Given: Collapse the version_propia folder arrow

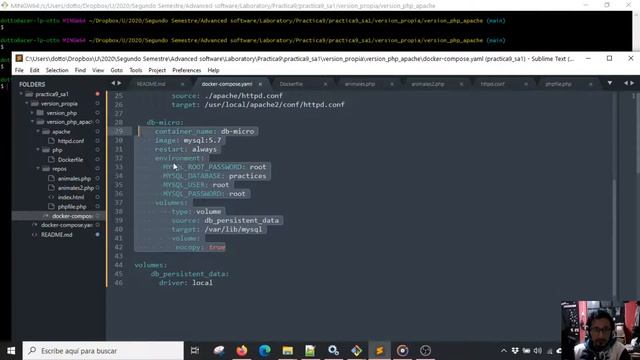Looking at the screenshot, I should 27,104.
